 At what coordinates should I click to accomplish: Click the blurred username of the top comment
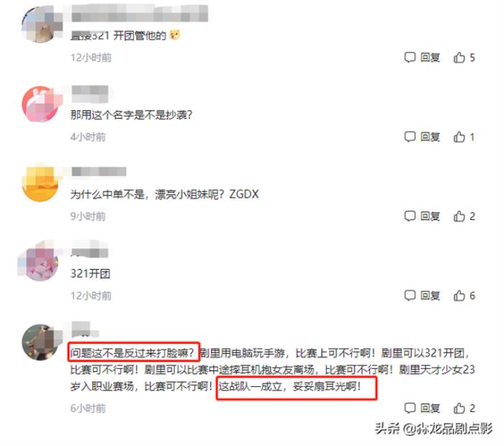point(140,14)
